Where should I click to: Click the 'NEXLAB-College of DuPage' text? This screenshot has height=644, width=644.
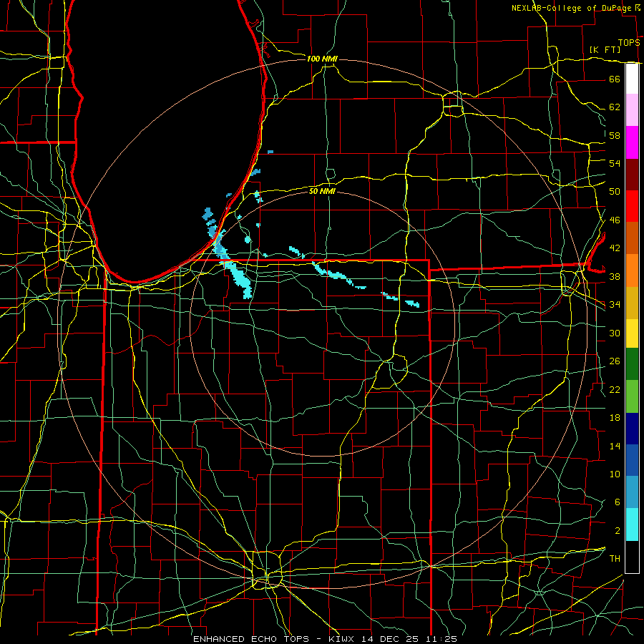pyautogui.click(x=572, y=8)
